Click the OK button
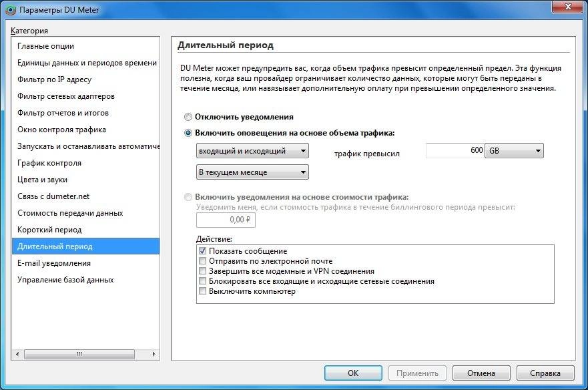This screenshot has height=390, width=588. point(353,373)
